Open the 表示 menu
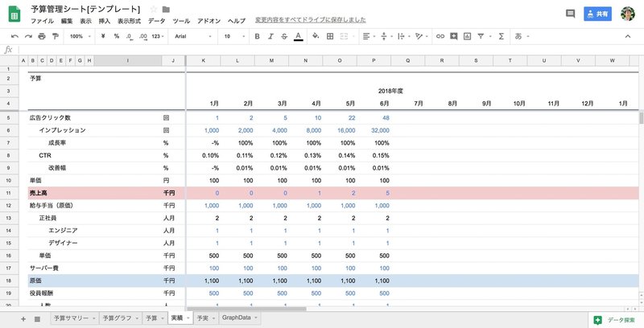This screenshot has width=644, height=328. tap(86, 21)
